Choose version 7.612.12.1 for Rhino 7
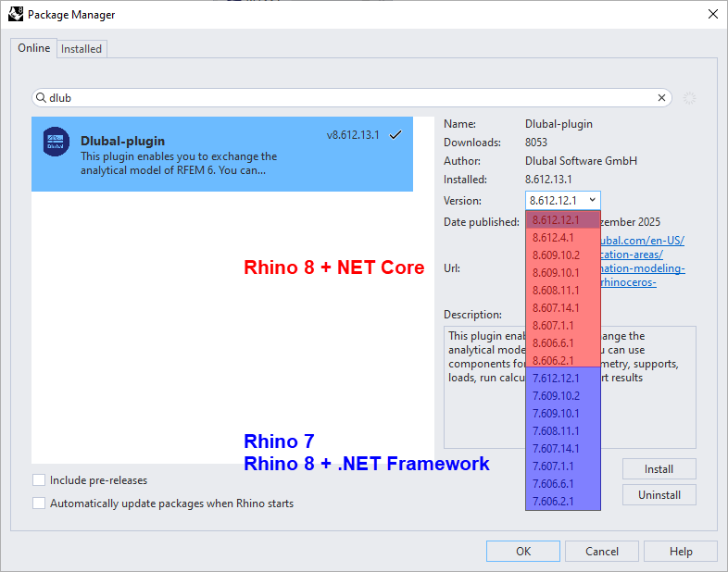Image resolution: width=728 pixels, height=572 pixels. pos(563,378)
